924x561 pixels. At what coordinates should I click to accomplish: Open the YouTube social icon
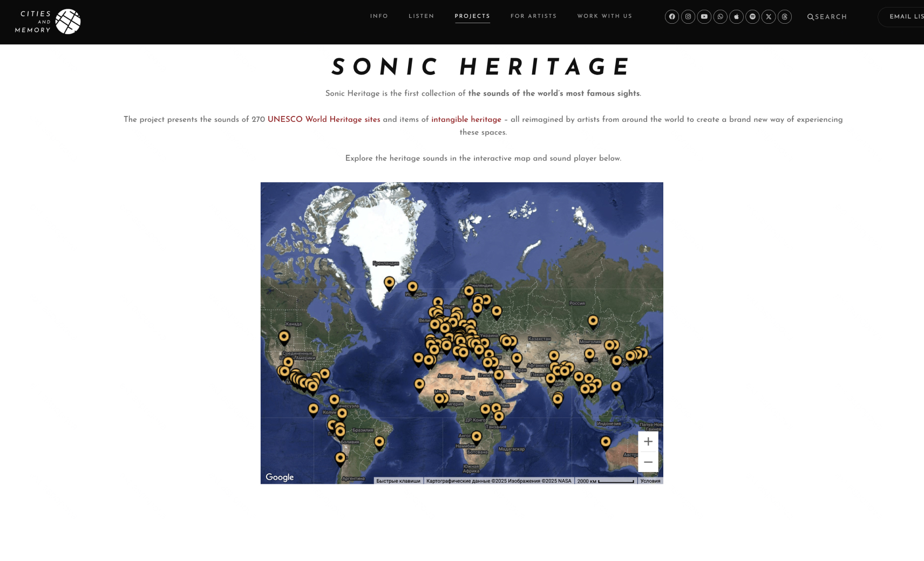click(x=704, y=17)
